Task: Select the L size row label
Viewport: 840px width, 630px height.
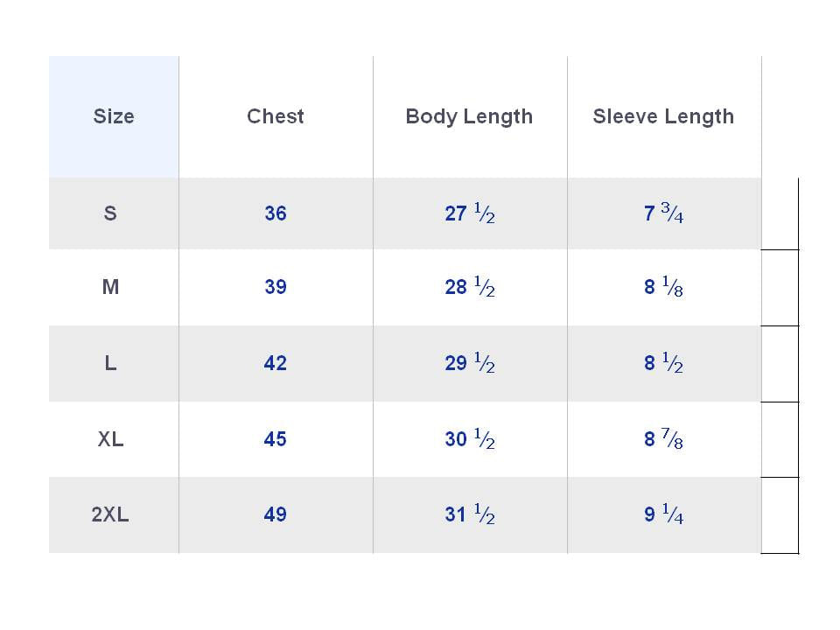Action: click(110, 363)
